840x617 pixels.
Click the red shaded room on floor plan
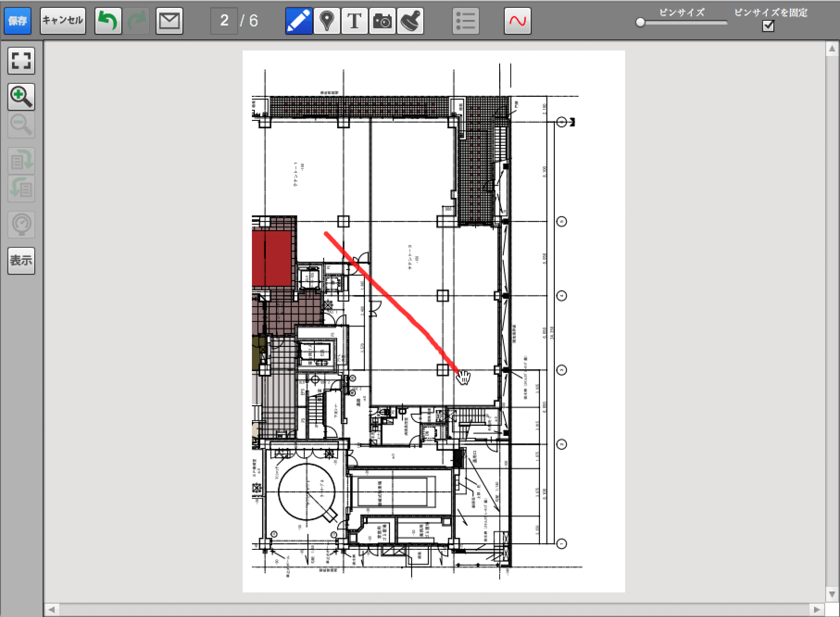coord(271,258)
